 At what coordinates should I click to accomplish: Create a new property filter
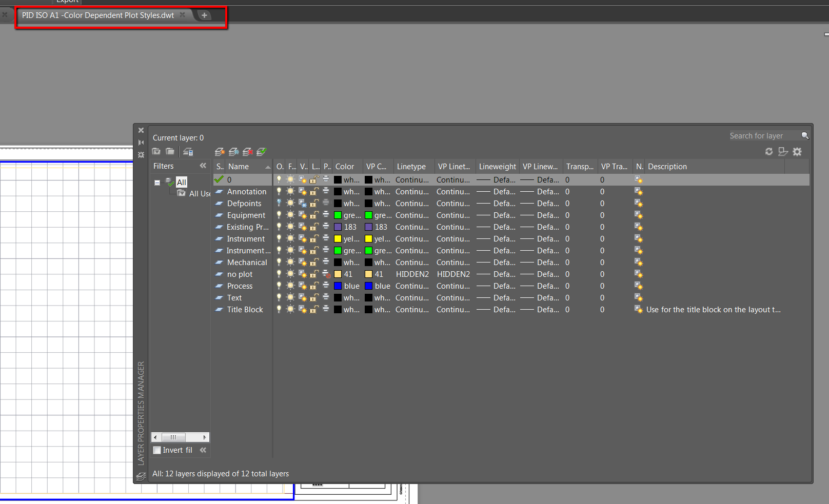[156, 151]
